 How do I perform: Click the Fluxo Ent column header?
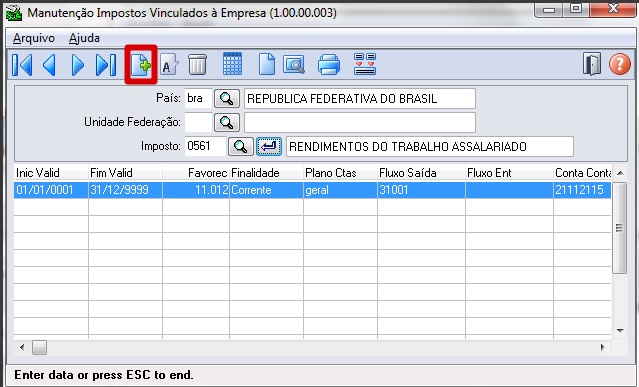point(509,173)
